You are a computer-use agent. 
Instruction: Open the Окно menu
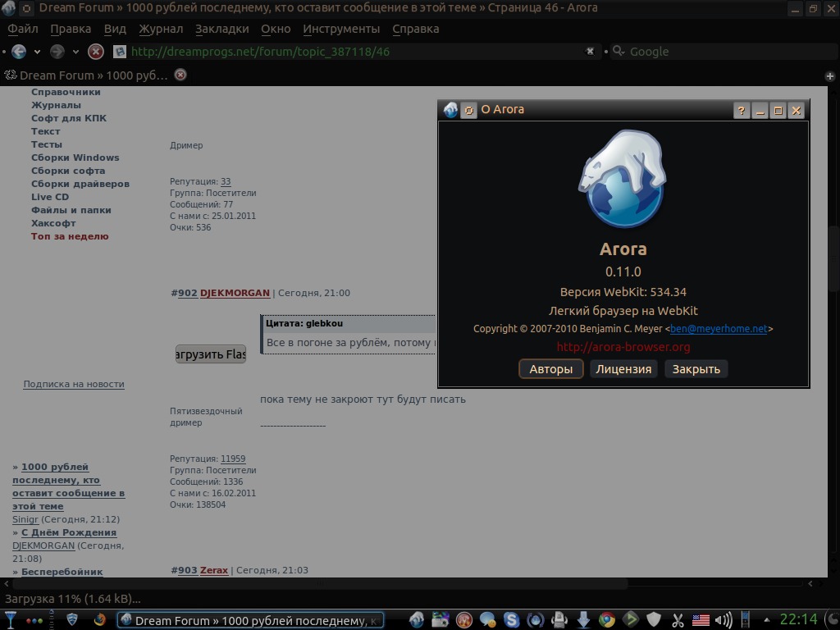pyautogui.click(x=276, y=29)
